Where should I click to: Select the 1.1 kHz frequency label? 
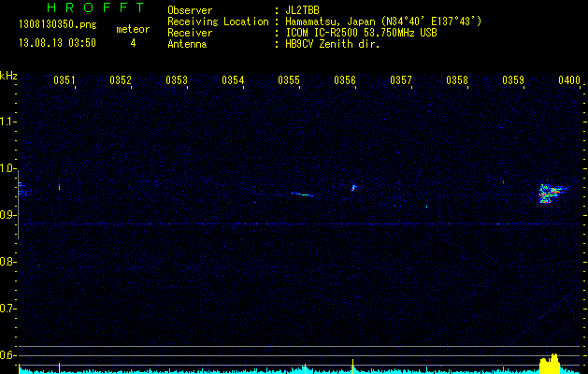[x=8, y=122]
